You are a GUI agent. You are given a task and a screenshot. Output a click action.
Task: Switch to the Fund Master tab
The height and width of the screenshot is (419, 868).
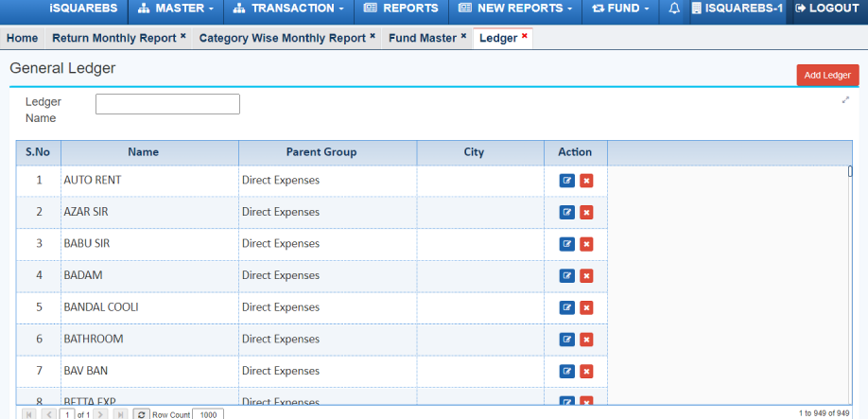(x=422, y=39)
